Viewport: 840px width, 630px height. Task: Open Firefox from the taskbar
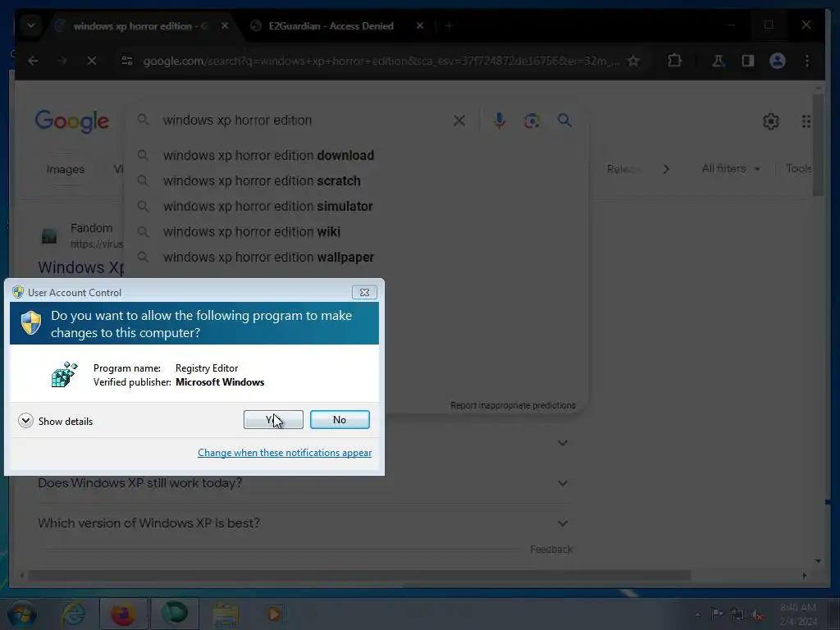(x=123, y=614)
